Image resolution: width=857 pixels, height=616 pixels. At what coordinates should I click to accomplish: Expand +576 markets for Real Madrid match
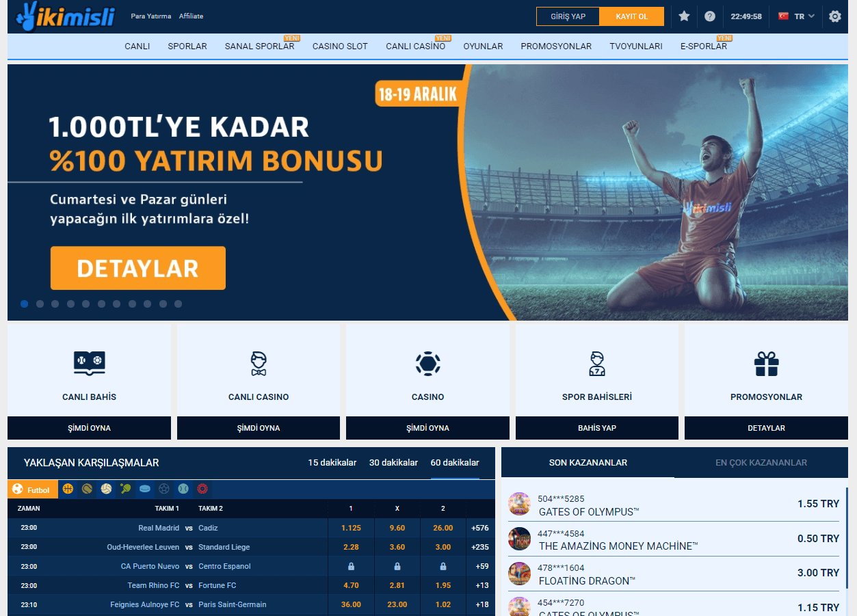coord(480,528)
